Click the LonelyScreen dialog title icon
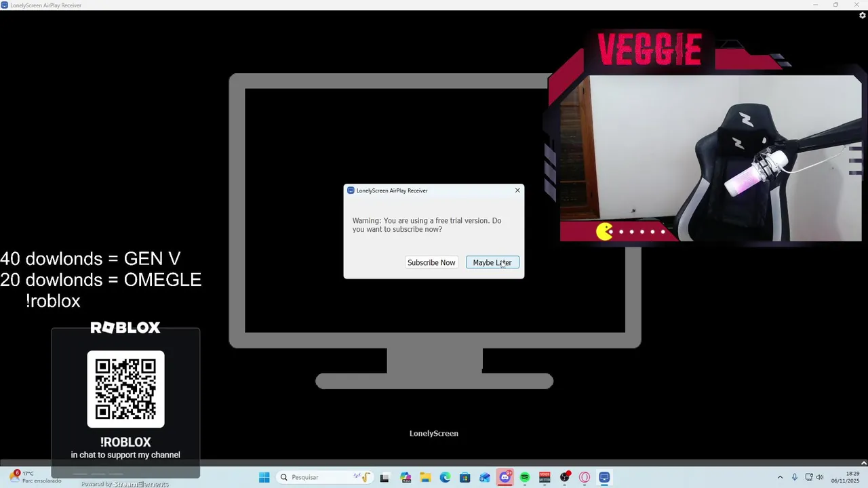Image resolution: width=868 pixels, height=488 pixels. pyautogui.click(x=351, y=190)
